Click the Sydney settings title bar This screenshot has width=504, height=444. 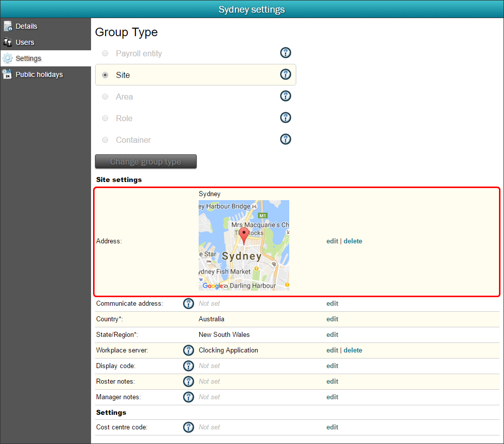(x=252, y=9)
